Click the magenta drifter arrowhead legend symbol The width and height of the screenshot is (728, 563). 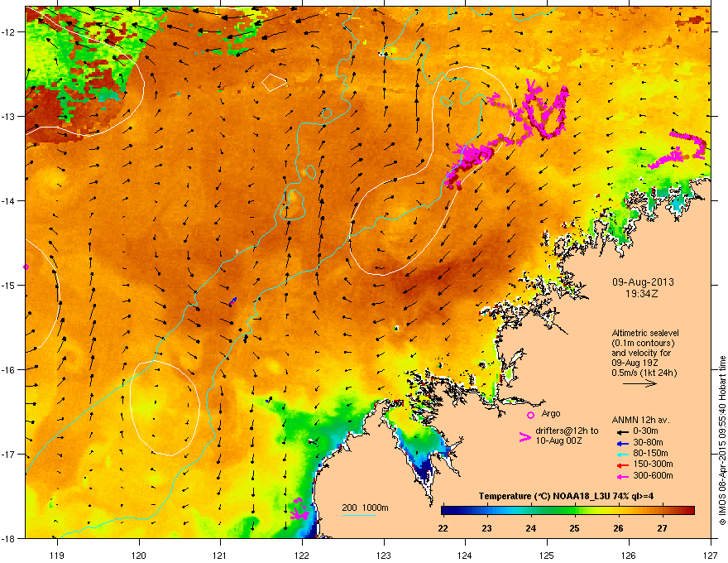pyautogui.click(x=524, y=437)
